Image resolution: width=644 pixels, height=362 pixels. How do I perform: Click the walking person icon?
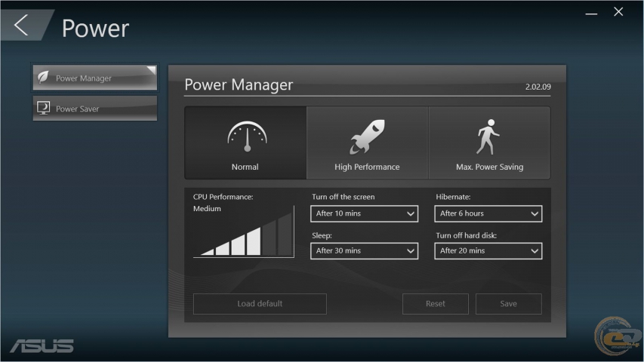(x=488, y=137)
